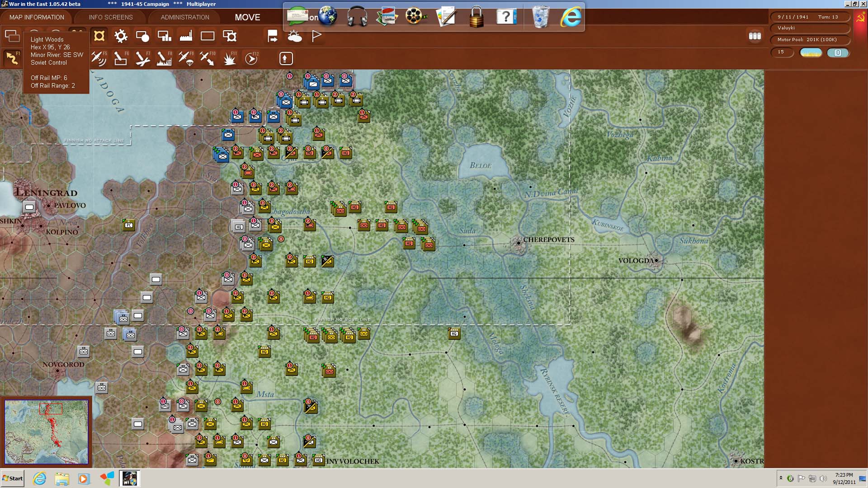Click the volume icon in system tray
Screen dimensions: 868x488
tap(823, 479)
